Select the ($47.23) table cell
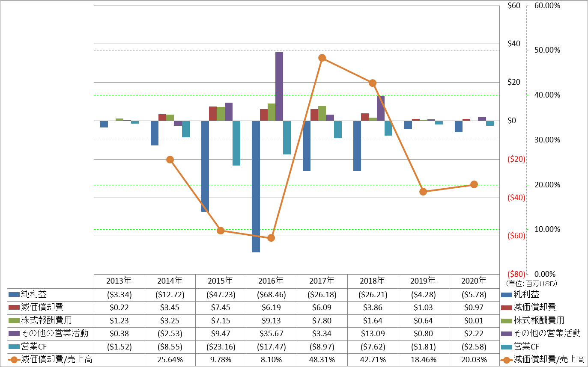588x367 pixels. click(221, 295)
